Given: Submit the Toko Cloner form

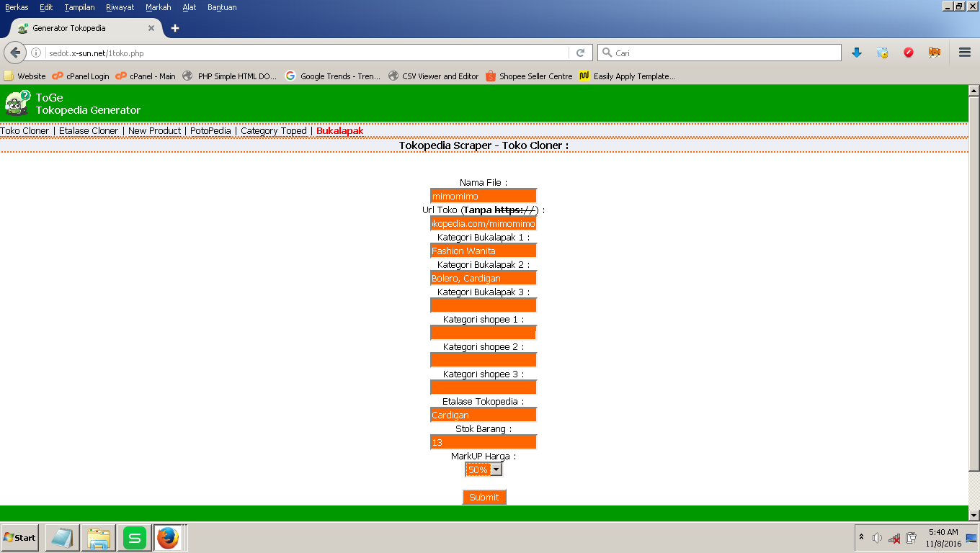Looking at the screenshot, I should click(484, 497).
